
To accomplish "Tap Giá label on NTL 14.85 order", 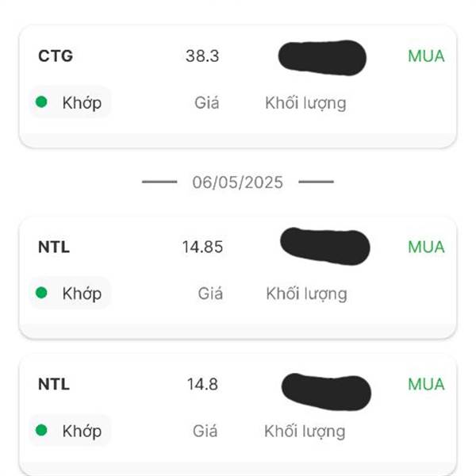I will click(210, 294).
